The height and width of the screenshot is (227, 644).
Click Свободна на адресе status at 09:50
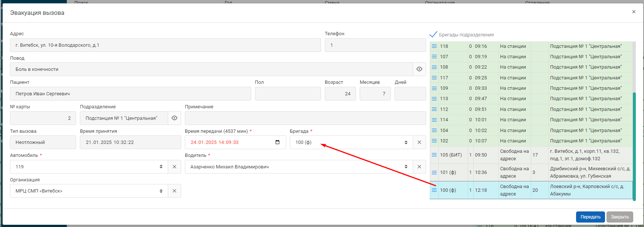point(514,155)
